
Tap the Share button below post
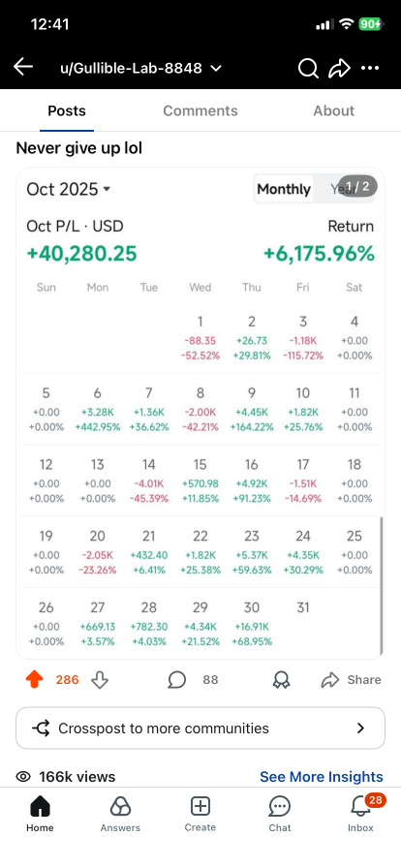[x=352, y=680]
